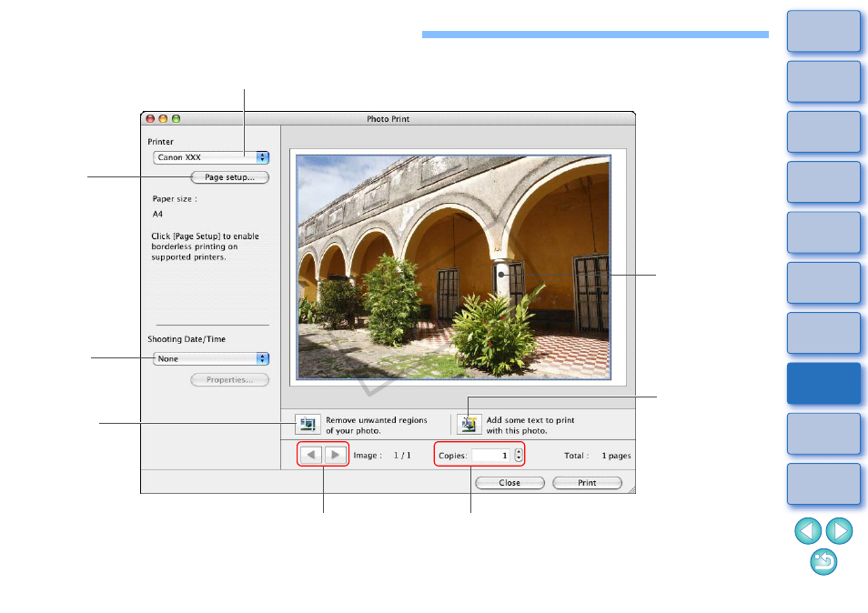Click the green zoom window button

176,118
